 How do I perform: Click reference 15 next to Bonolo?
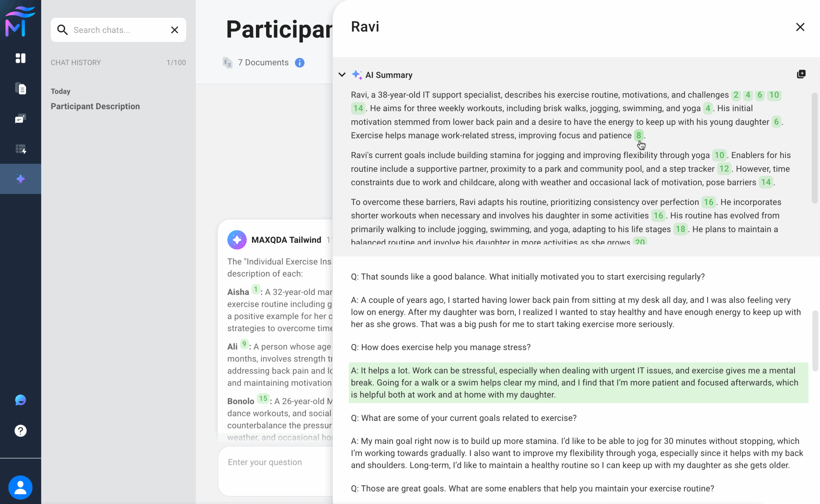263,398
